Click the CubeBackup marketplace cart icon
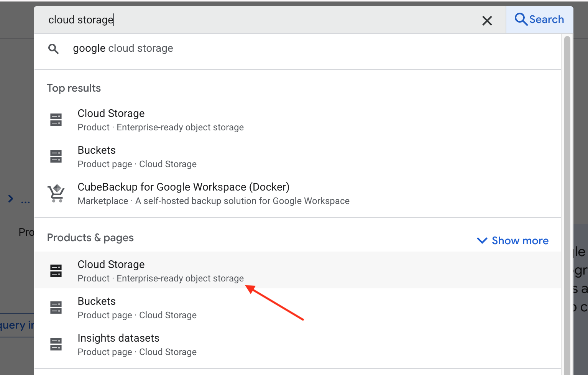 click(56, 193)
